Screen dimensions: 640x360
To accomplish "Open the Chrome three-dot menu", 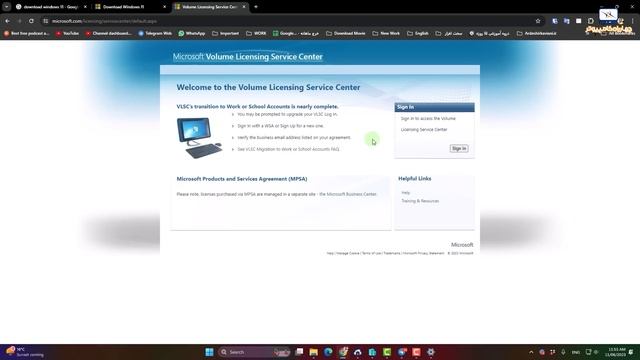I will click(x=633, y=21).
